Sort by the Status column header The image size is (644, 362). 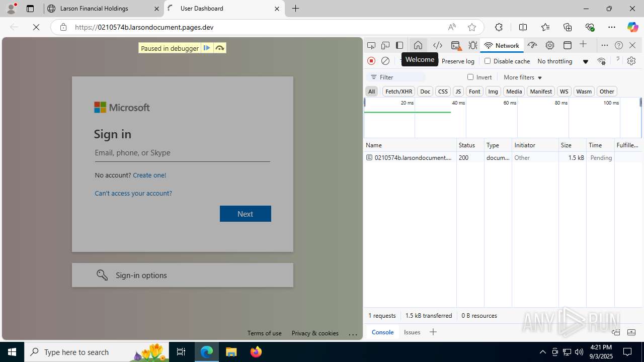click(x=470, y=145)
